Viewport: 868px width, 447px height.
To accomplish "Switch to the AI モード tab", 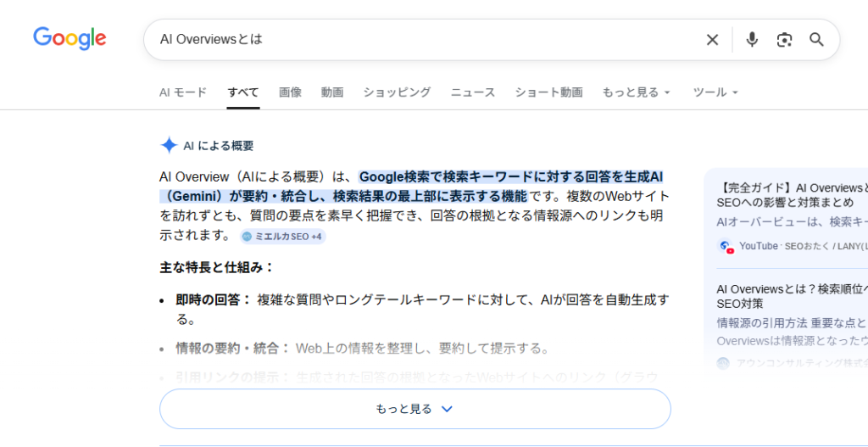I will click(182, 92).
